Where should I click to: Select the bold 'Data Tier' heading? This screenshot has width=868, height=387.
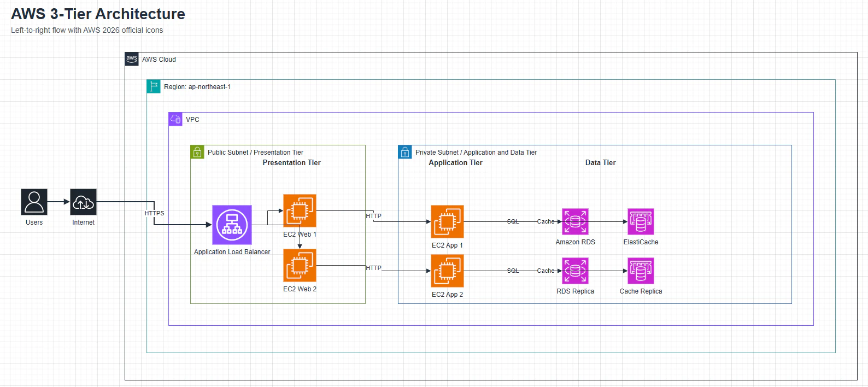pyautogui.click(x=600, y=163)
